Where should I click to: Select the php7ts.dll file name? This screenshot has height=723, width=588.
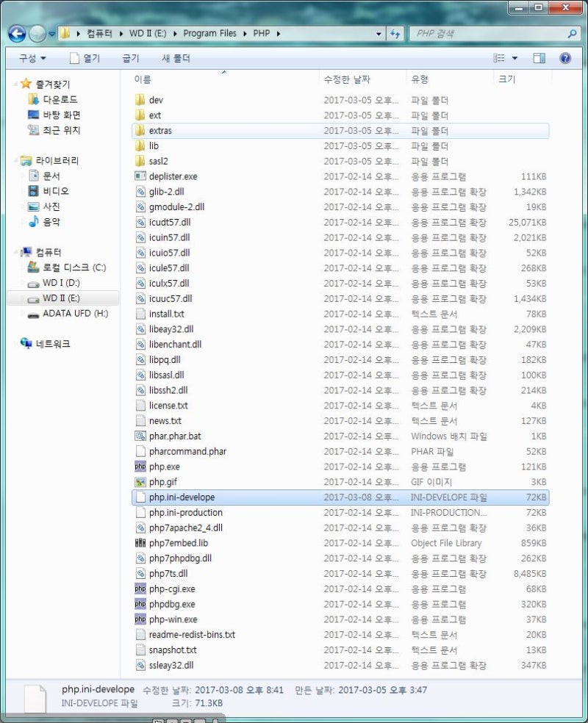tap(168, 573)
